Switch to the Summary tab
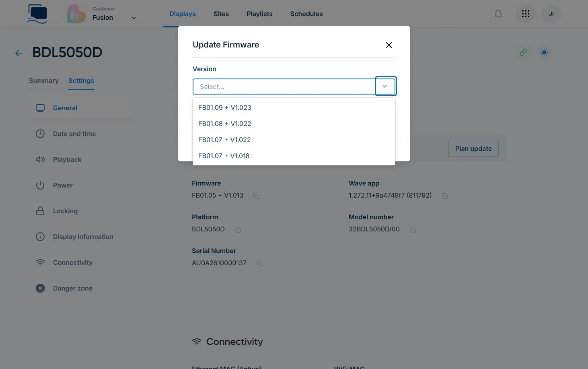This screenshot has height=369, width=588. point(44,81)
